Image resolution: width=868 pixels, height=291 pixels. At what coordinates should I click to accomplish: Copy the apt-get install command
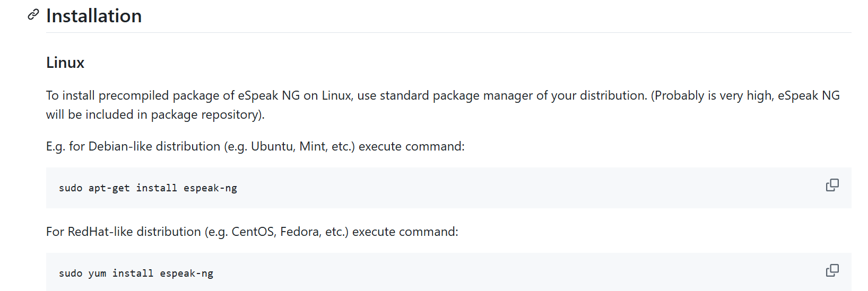[x=832, y=185]
